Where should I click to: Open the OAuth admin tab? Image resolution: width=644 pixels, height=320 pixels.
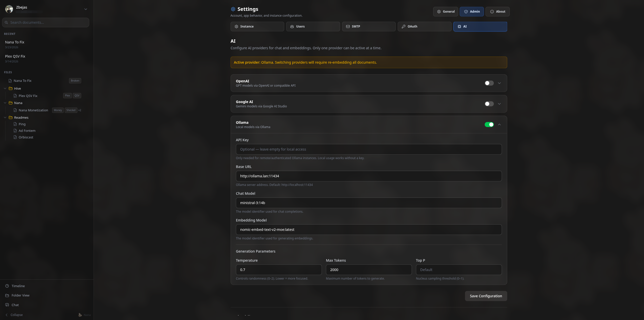pos(425,27)
